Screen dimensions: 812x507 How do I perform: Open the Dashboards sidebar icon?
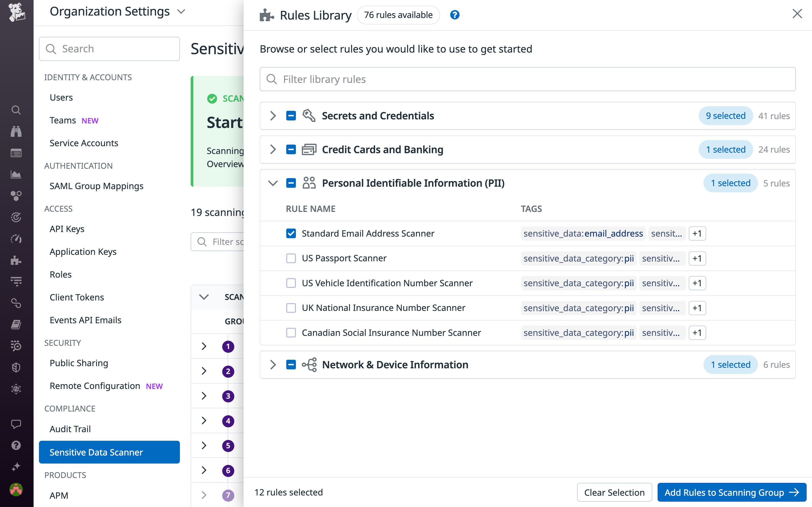point(16,153)
